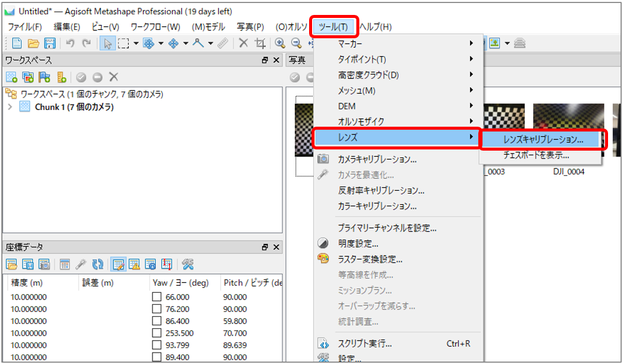
Task: Open dropdown arrow next to Draw polyline tool
Action: pyautogui.click(x=210, y=43)
